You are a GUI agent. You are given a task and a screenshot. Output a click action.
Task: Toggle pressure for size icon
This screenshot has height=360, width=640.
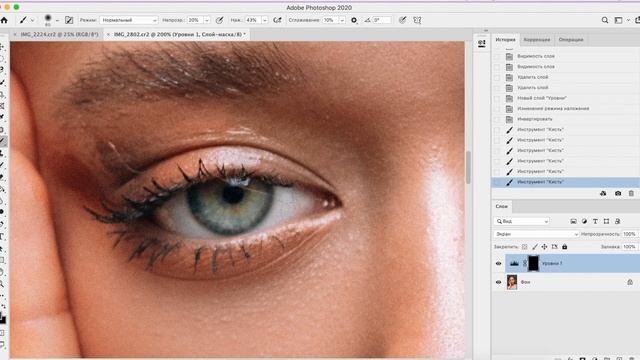(402, 20)
